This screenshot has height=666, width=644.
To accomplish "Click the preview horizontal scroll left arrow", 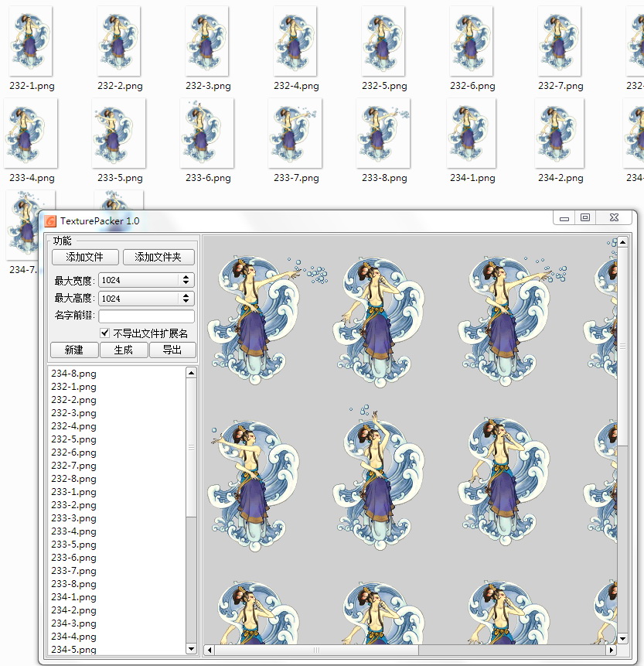I will click(210, 650).
